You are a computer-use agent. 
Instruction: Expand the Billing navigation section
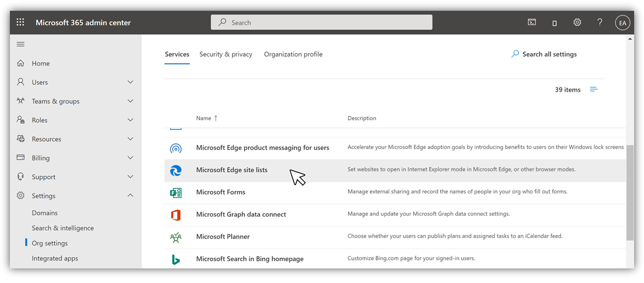(130, 158)
